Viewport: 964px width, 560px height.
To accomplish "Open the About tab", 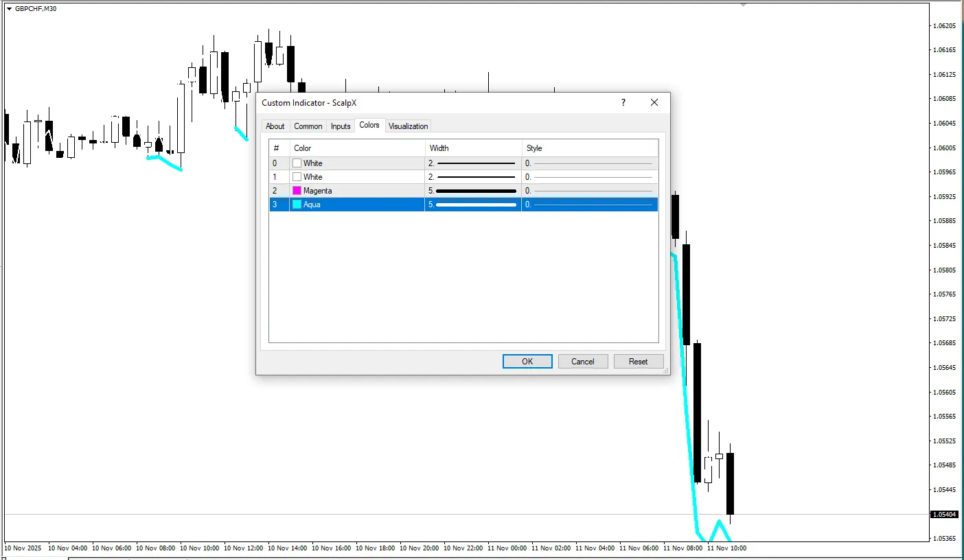I will point(275,126).
